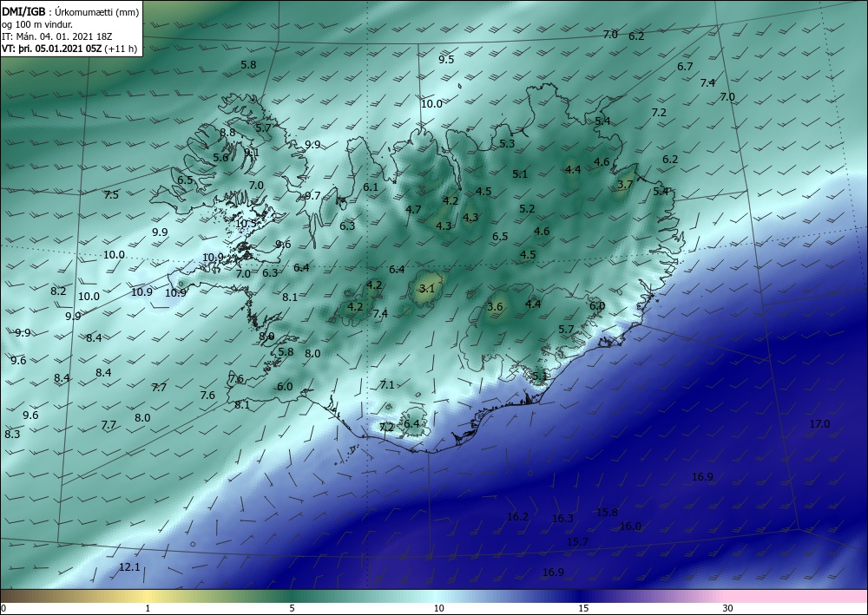Click the "IT: Mán. 04. 01. 2021 18Z" line

(57, 36)
